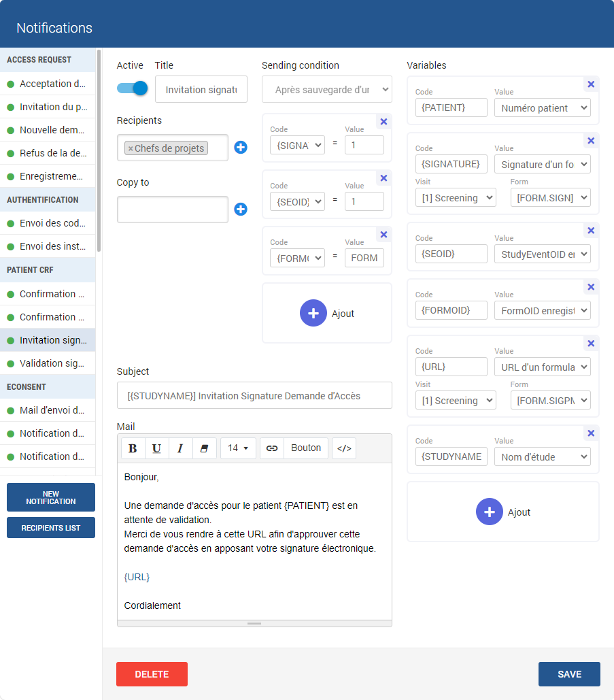614x700 pixels.
Task: Toggle italic text in mail editor
Action: coord(180,448)
